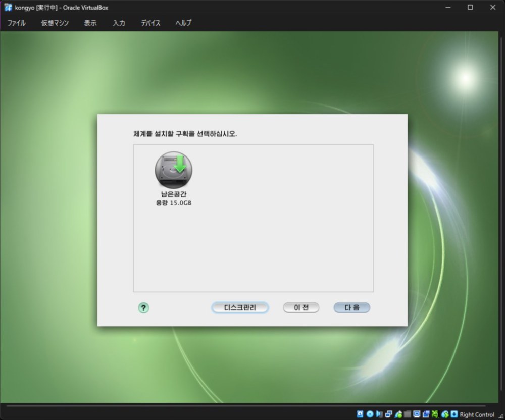Click the audio status icon

tap(379, 414)
